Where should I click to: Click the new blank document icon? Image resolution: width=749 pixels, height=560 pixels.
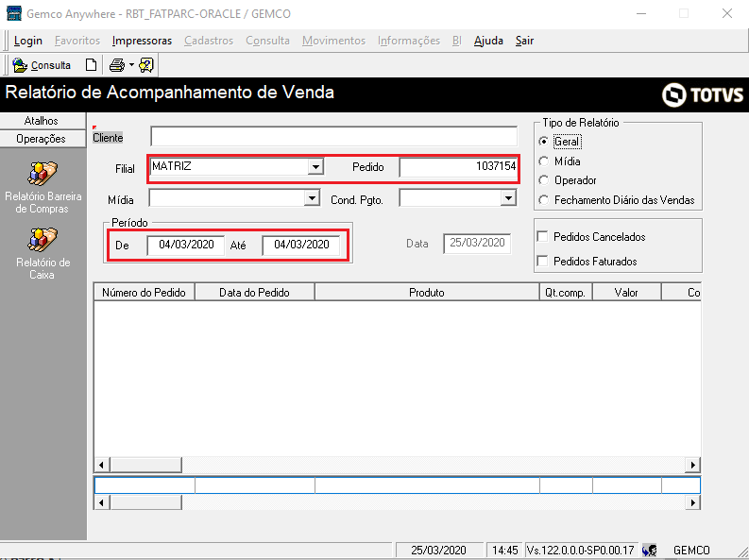point(91,65)
